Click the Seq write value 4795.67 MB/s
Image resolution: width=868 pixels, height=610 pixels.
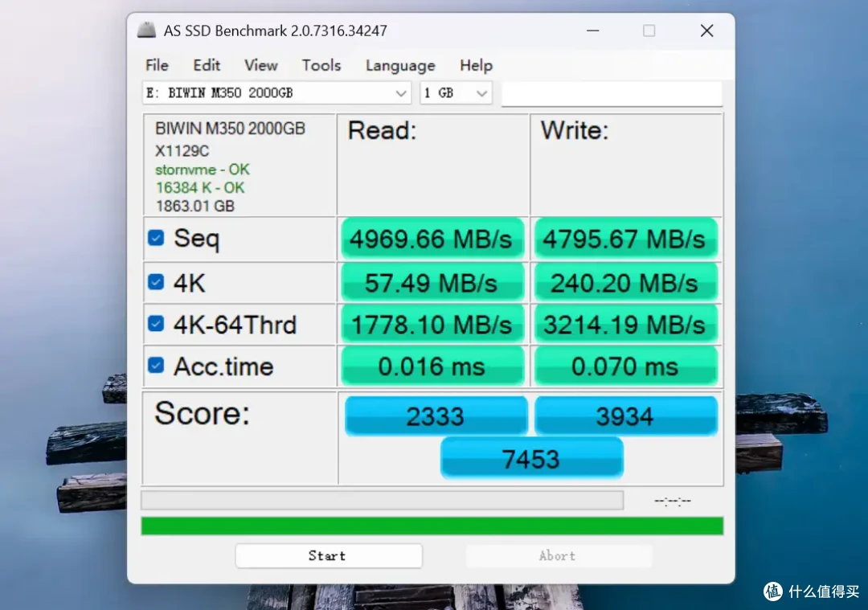625,239
